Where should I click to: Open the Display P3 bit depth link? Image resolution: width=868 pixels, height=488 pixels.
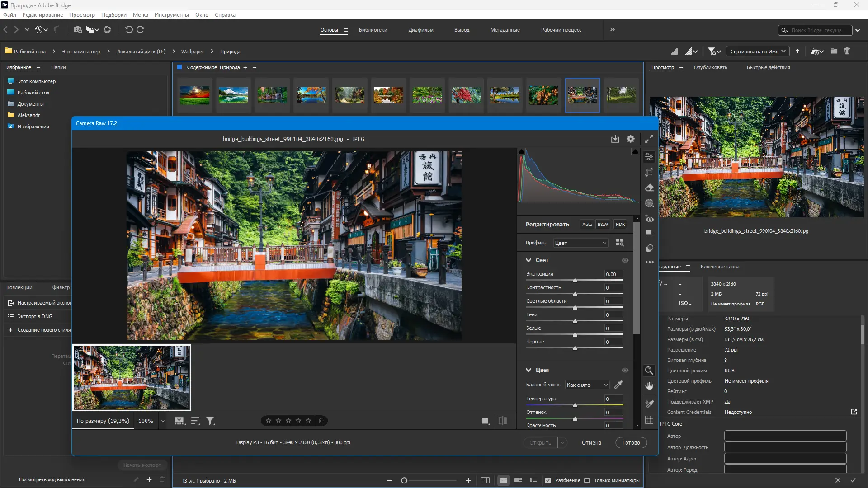tap(293, 442)
